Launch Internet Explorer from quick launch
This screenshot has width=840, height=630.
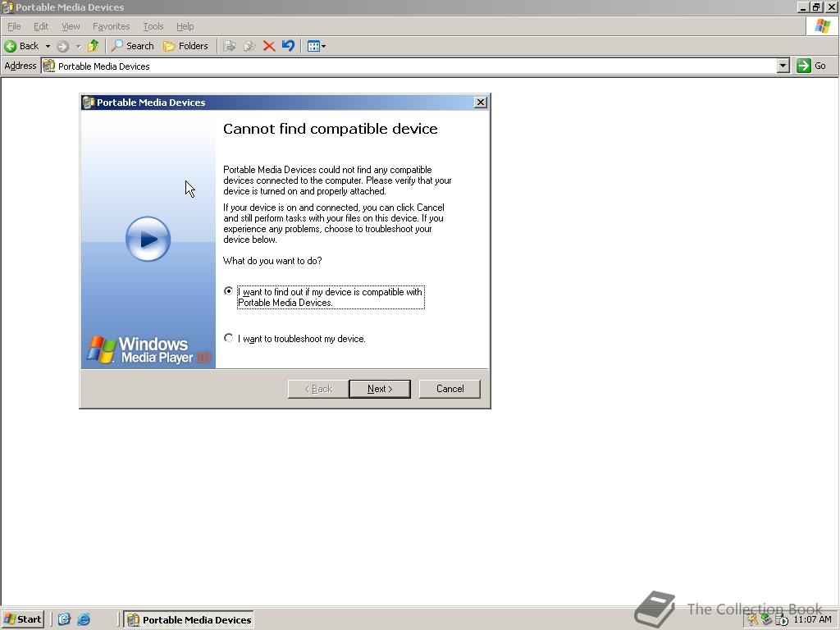tap(84, 619)
